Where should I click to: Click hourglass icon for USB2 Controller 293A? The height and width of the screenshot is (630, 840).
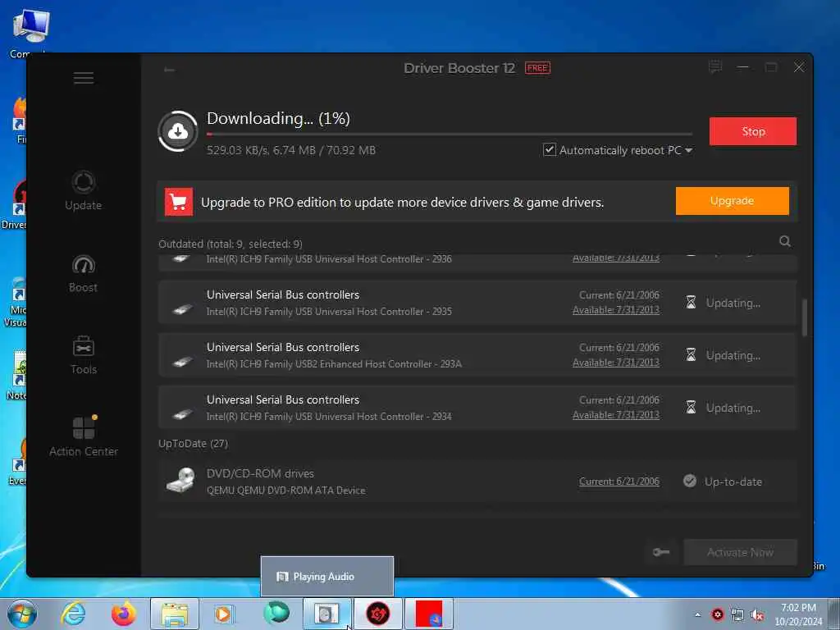(x=691, y=354)
